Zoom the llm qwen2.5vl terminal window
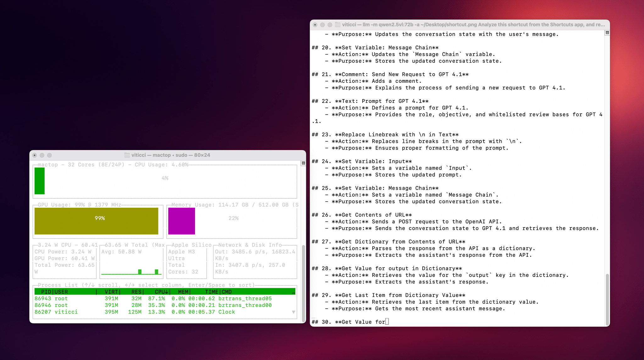Screen dimensions: 644x360 coord(330,25)
